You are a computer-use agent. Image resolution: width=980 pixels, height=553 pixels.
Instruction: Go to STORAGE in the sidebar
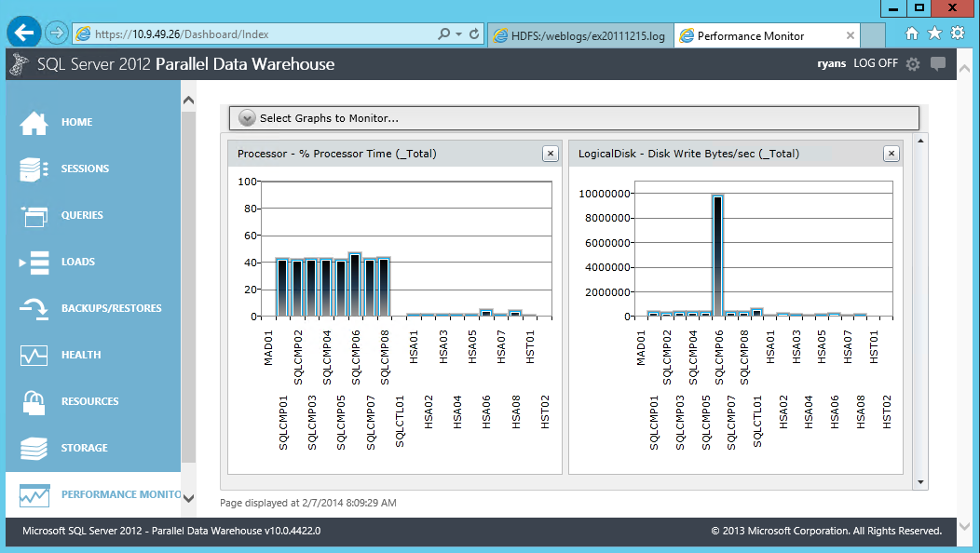click(85, 448)
